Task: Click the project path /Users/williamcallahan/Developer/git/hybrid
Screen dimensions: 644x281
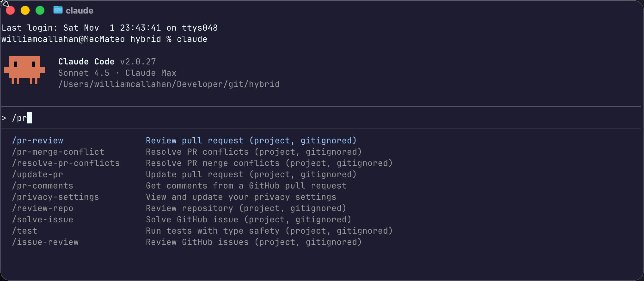Action: point(169,84)
